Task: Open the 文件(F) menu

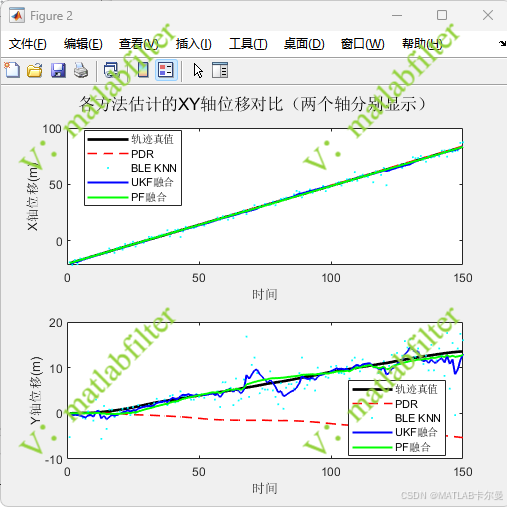Action: point(27,44)
